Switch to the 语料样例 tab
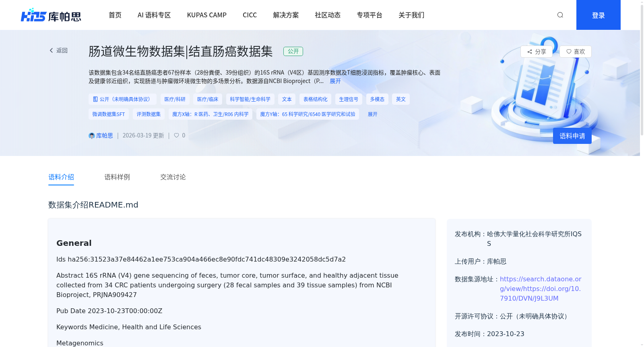Viewport: 644px width, 347px height. [x=117, y=177]
